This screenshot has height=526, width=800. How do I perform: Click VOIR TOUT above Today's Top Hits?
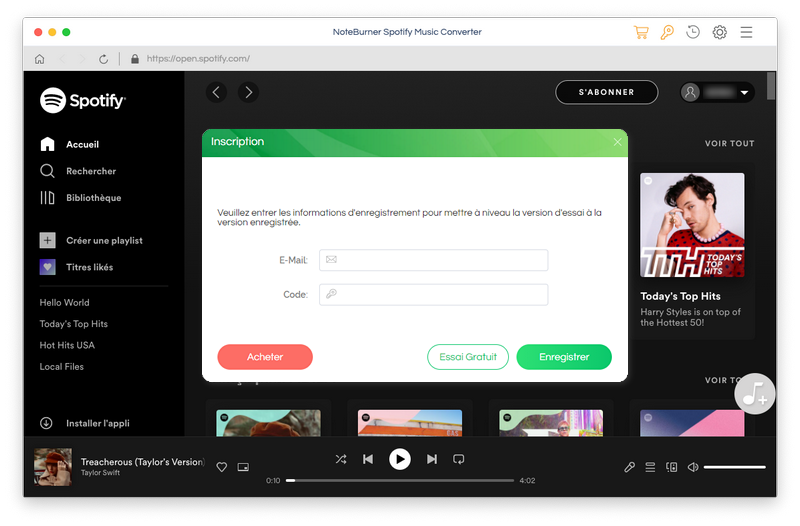[x=730, y=143]
